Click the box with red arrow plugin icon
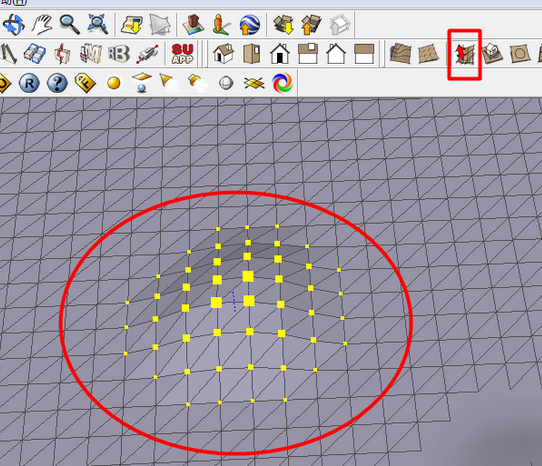 63,54
